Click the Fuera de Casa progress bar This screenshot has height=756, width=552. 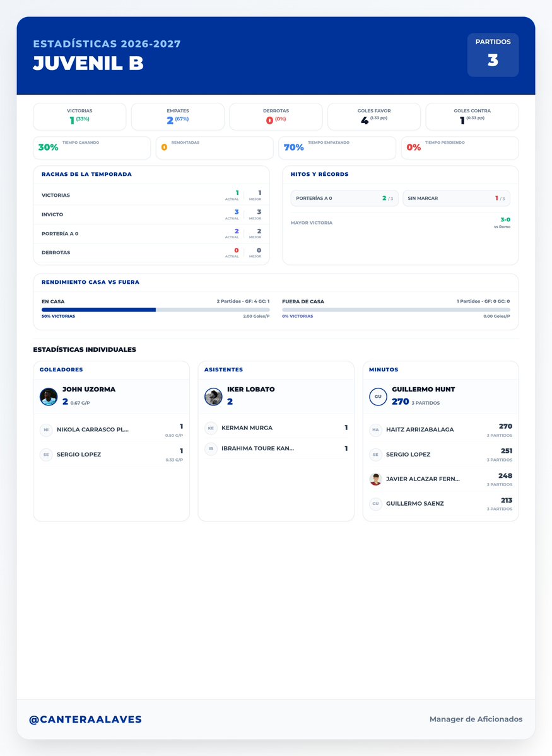(x=396, y=310)
